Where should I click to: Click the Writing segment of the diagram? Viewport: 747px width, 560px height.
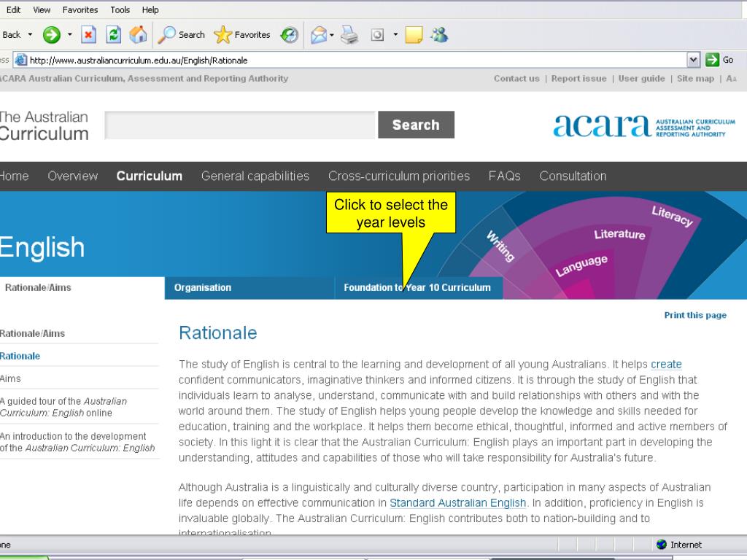[x=500, y=246]
